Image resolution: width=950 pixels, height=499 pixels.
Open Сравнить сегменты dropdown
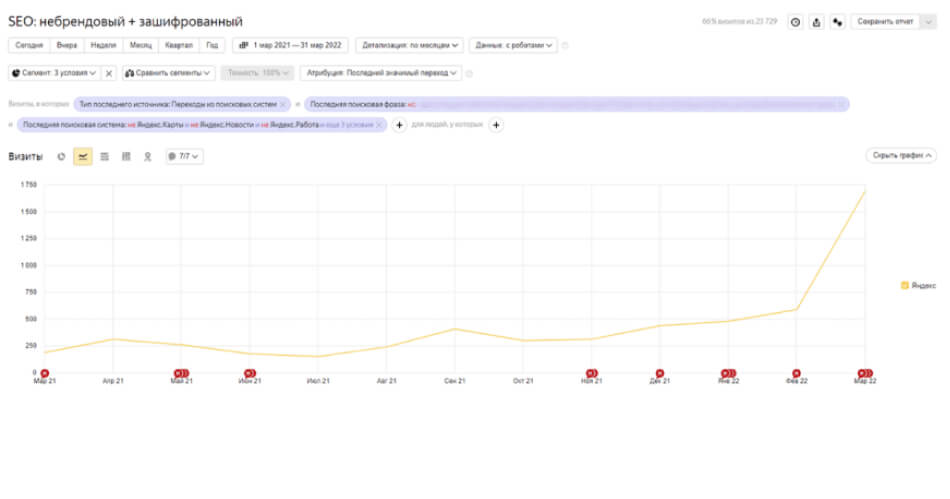point(167,73)
